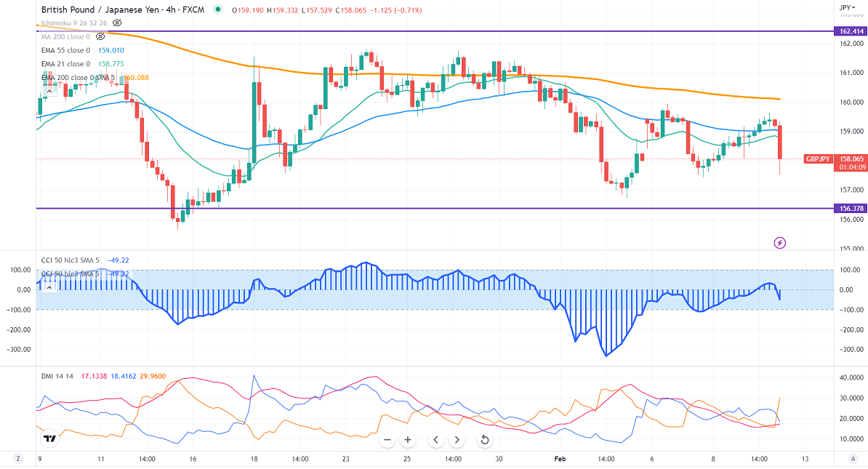Image resolution: width=868 pixels, height=469 pixels.
Task: Collapse the indicator legend with chevron
Action: click(x=49, y=287)
